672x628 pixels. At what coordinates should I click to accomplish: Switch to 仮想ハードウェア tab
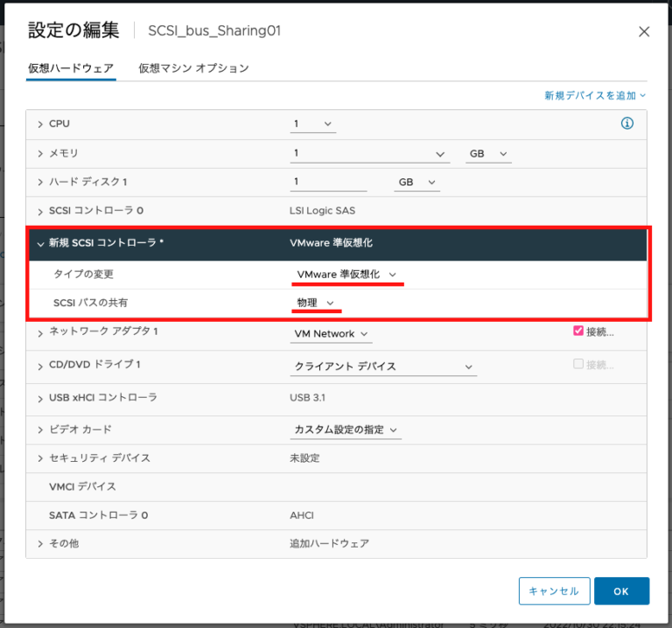pos(71,68)
